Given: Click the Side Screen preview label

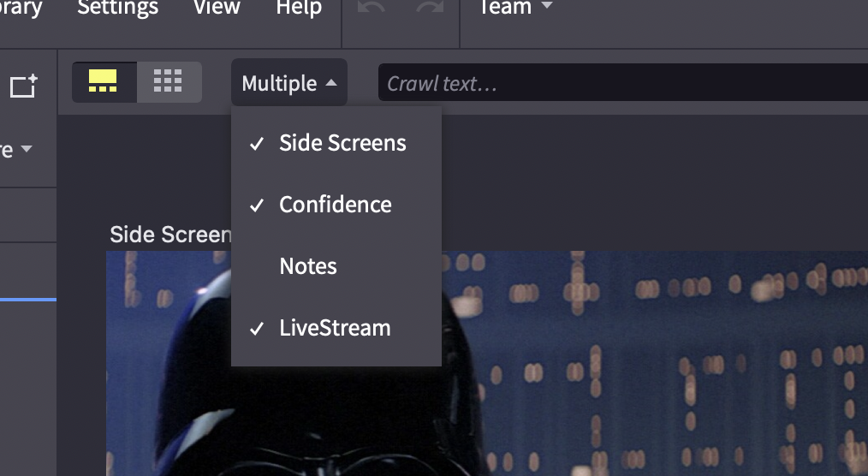Looking at the screenshot, I should (x=170, y=234).
